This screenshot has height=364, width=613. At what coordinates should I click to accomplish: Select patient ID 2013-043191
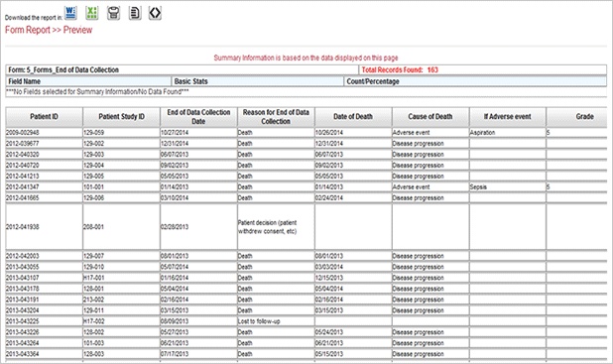[x=22, y=300]
